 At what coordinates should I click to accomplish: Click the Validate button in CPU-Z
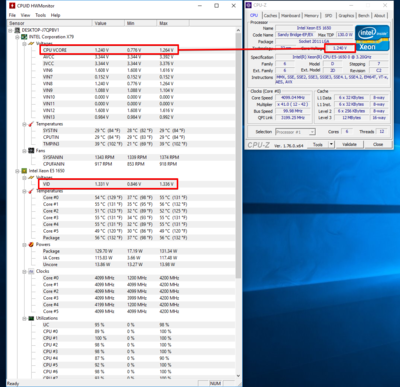[x=349, y=145]
